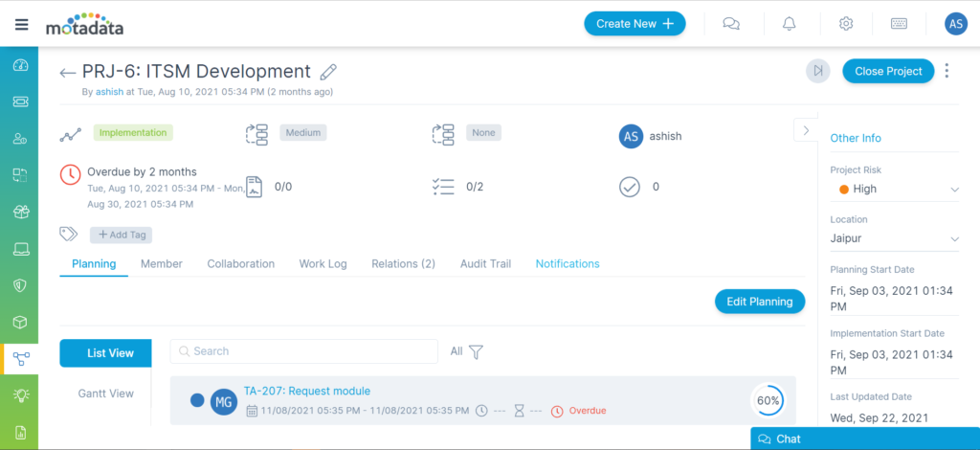
Task: Click the keyboard shortcuts icon
Action: pos(899,24)
